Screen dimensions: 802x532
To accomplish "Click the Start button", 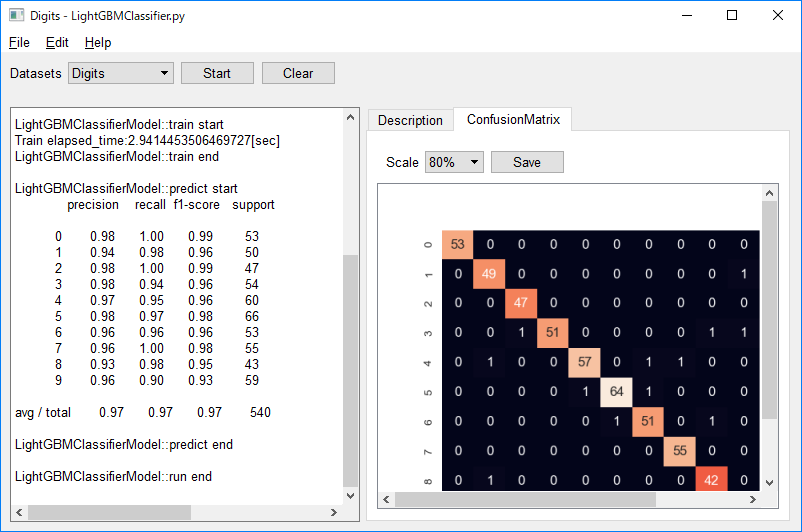I will 217,73.
